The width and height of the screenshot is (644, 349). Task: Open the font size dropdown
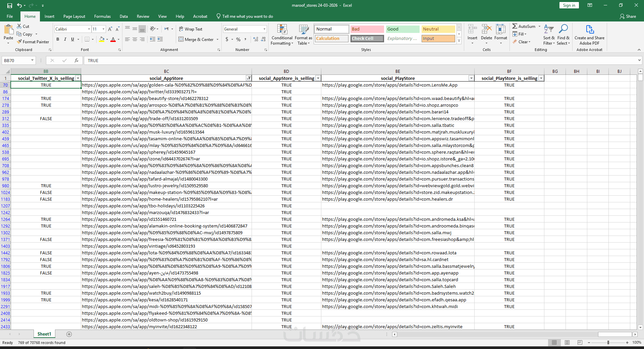pos(103,29)
